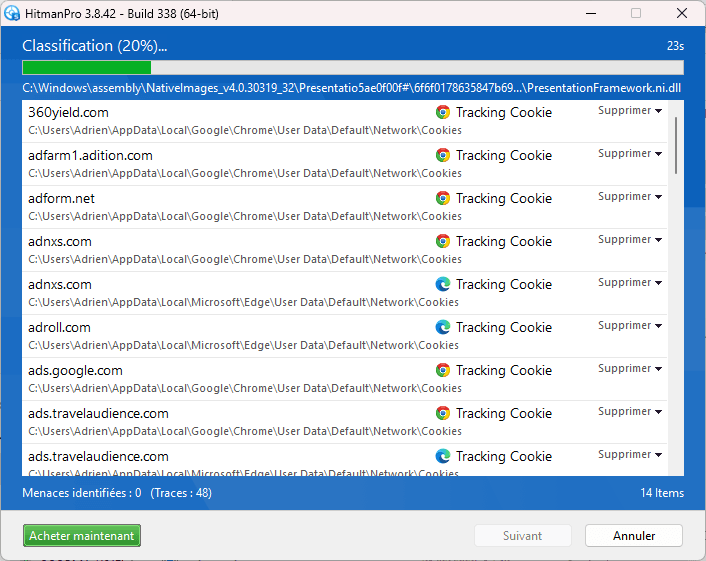Click the Chrome icon next to ads.google.com
Screen dimensions: 706x561
pos(443,370)
